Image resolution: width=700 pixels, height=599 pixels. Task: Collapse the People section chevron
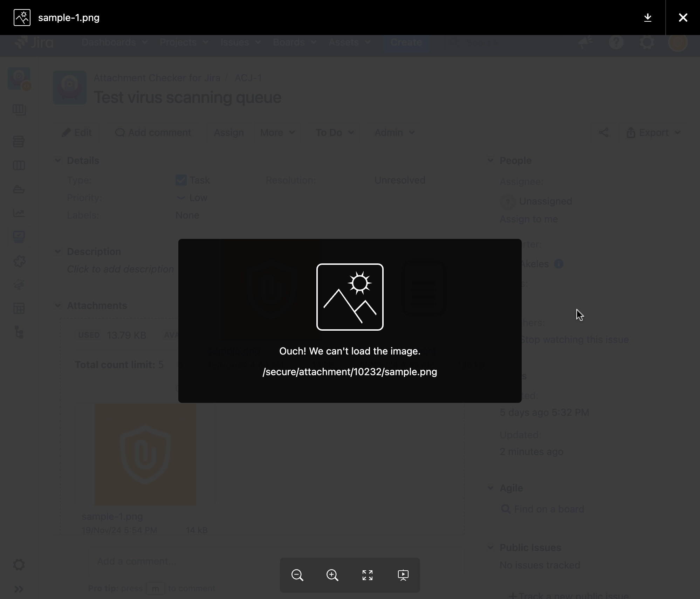tap(491, 160)
